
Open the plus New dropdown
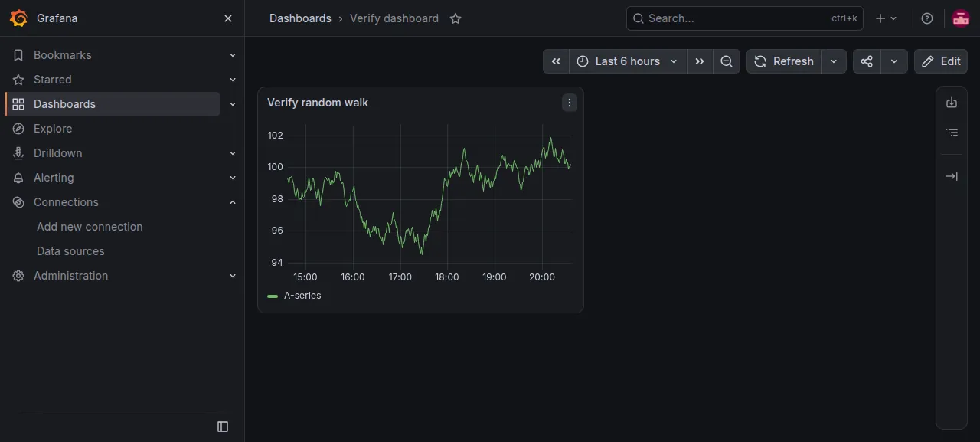(886, 18)
